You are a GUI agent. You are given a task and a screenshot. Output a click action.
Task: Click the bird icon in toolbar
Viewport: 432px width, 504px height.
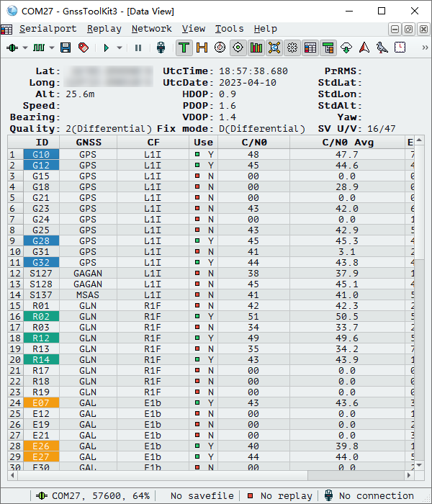[x=382, y=48]
